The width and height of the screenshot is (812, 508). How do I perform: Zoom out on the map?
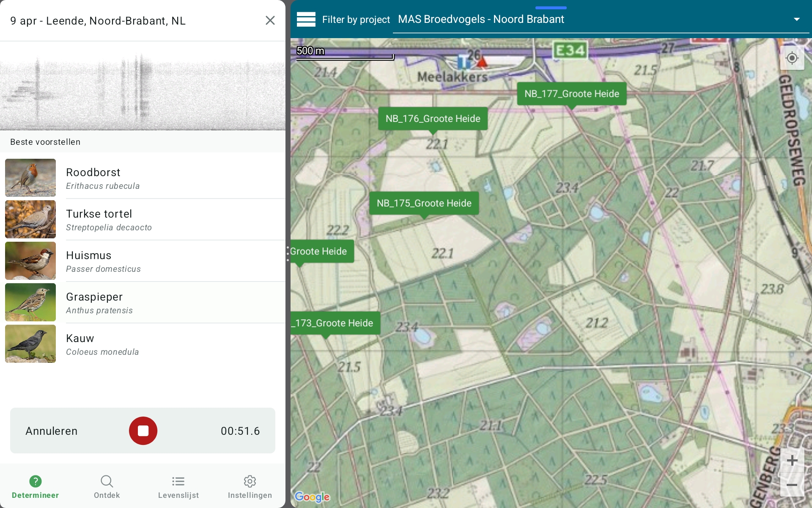click(792, 485)
